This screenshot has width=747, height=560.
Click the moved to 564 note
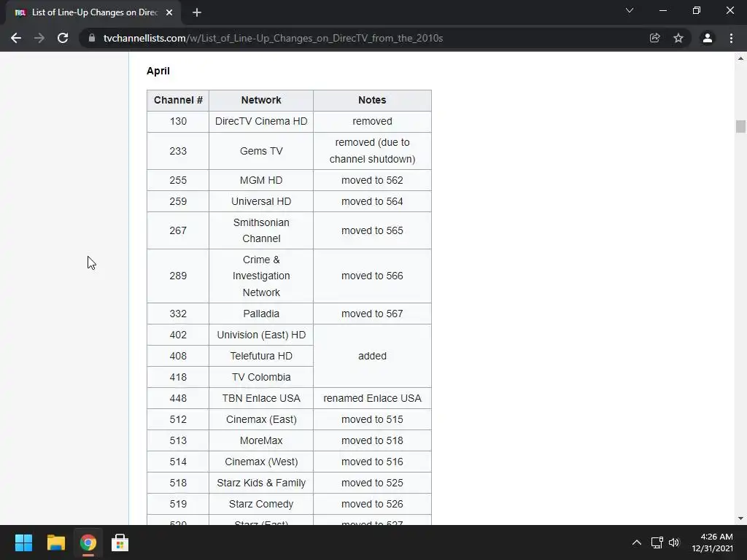click(x=372, y=201)
